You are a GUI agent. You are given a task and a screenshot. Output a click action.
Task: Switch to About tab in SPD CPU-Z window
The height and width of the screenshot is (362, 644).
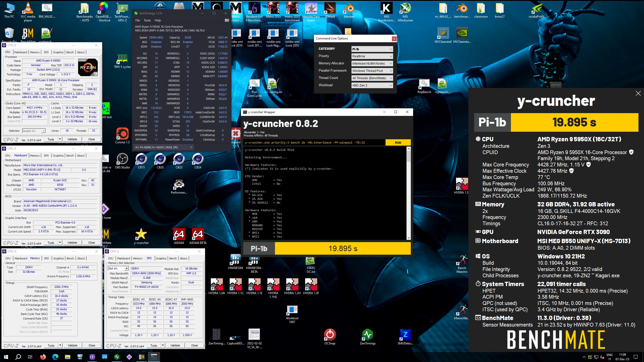[184, 258]
